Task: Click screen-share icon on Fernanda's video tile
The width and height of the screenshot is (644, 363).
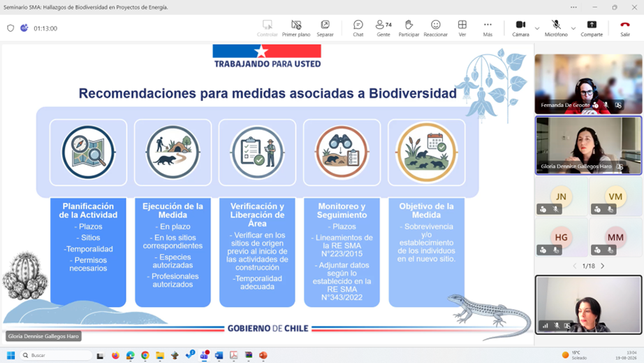Action: click(x=618, y=105)
